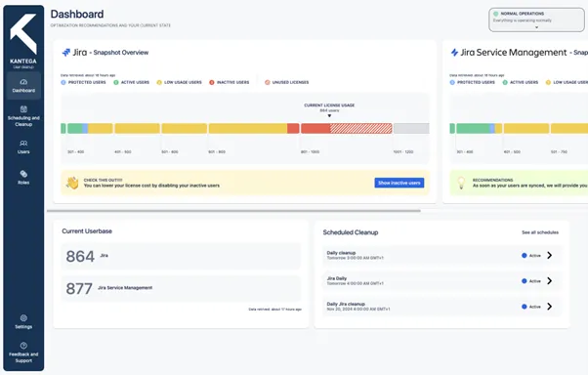Click the grey 1001-1200 bar segment

[411, 128]
